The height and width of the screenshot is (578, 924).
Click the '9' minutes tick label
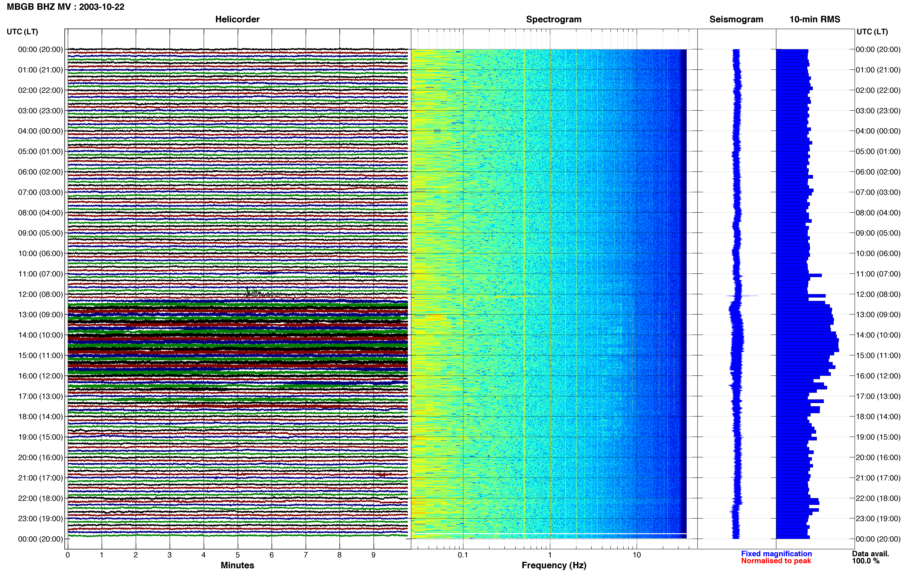[x=373, y=555]
